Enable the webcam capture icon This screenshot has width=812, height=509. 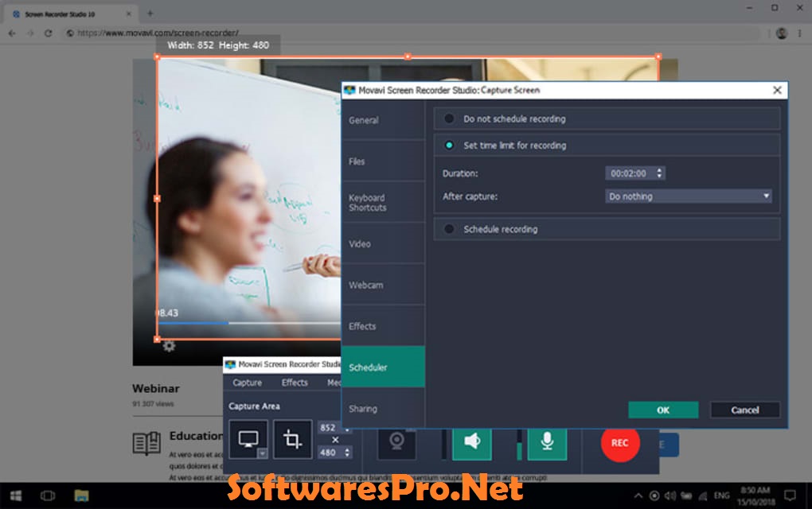[396, 444]
